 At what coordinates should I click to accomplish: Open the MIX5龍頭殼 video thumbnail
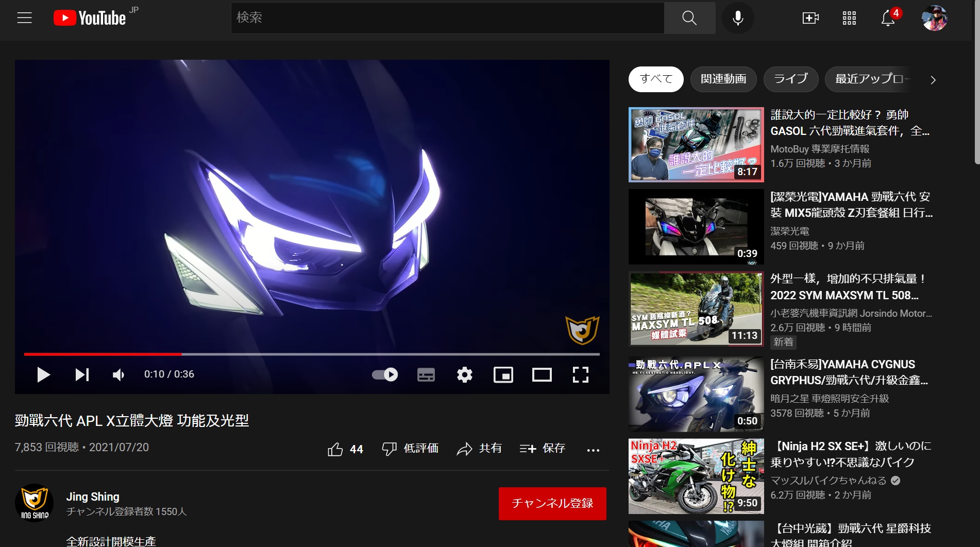coord(696,227)
